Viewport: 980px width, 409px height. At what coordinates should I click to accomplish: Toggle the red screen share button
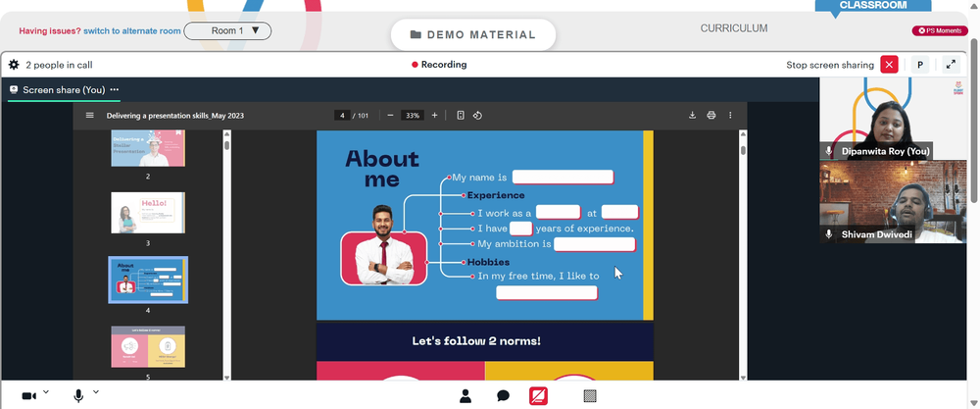pos(539,396)
